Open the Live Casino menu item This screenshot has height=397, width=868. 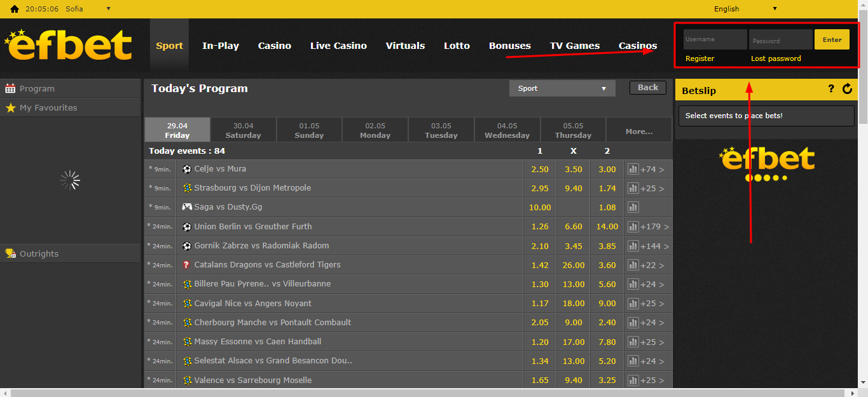pyautogui.click(x=338, y=46)
